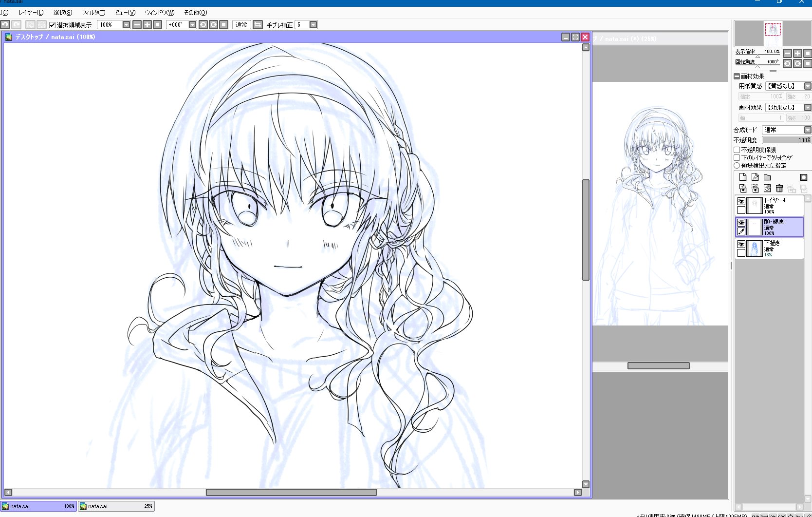Screen dimensions: 812x517
Task: Toggle pen edit mark on 顔・線画 layer
Action: click(x=741, y=231)
